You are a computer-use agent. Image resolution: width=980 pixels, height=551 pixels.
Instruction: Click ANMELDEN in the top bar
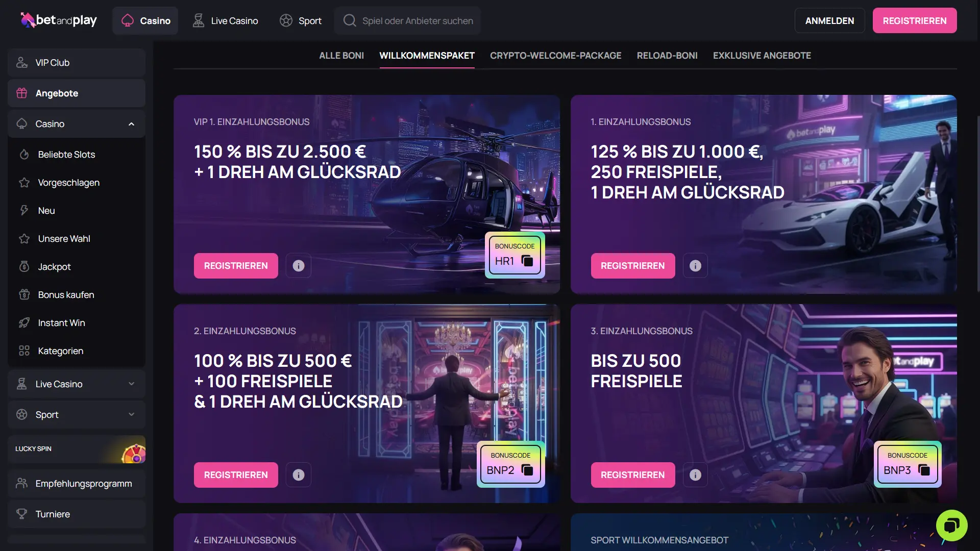[x=829, y=20]
